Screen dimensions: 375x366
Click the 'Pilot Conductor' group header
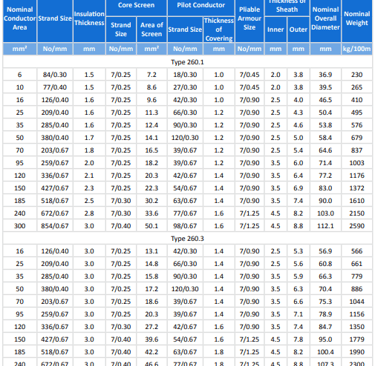[201, 5]
